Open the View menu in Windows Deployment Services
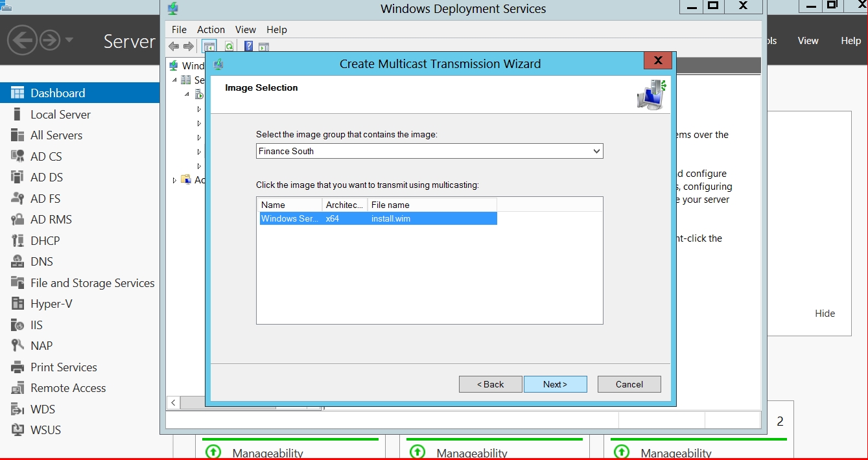 246,29
